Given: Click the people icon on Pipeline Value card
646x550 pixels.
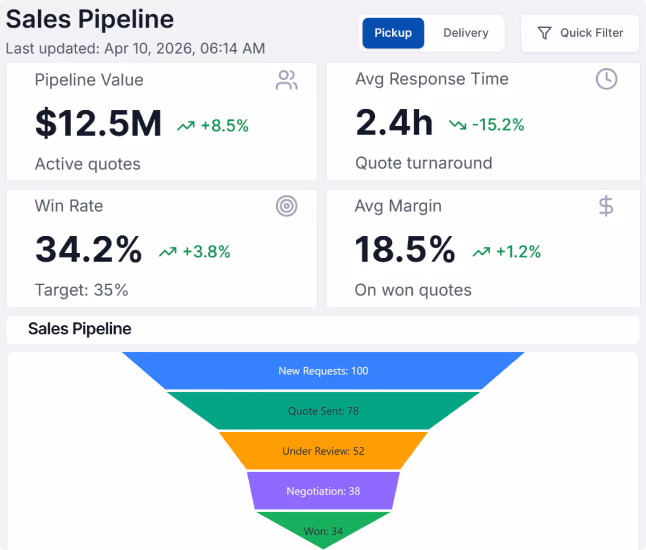Looking at the screenshot, I should (x=287, y=80).
